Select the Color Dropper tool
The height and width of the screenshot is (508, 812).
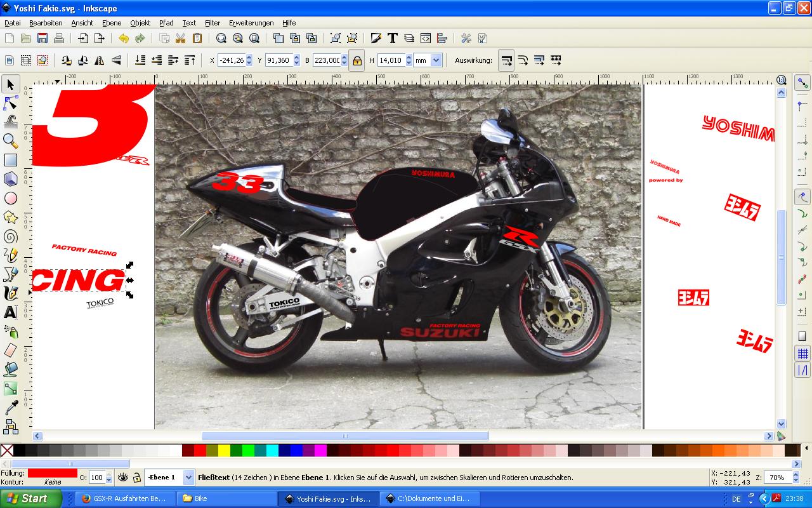click(x=10, y=408)
